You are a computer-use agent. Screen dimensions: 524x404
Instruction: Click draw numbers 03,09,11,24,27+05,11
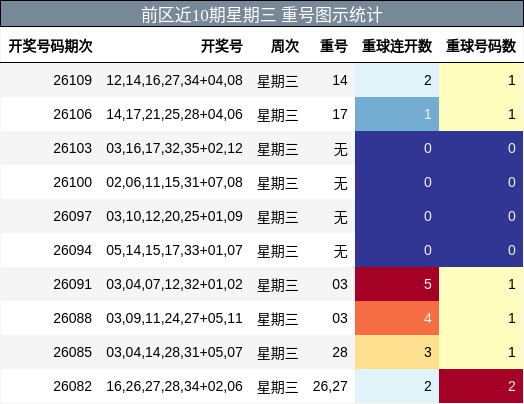(174, 318)
